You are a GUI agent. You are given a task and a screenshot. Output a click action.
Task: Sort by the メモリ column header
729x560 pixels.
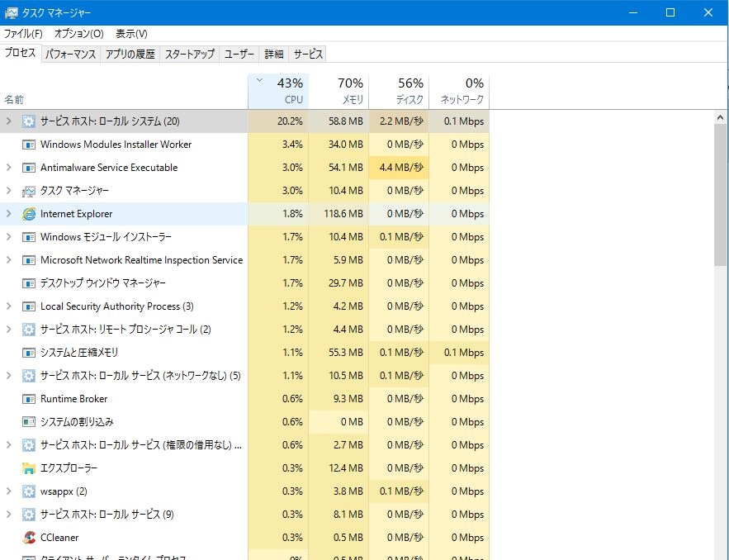(x=338, y=91)
